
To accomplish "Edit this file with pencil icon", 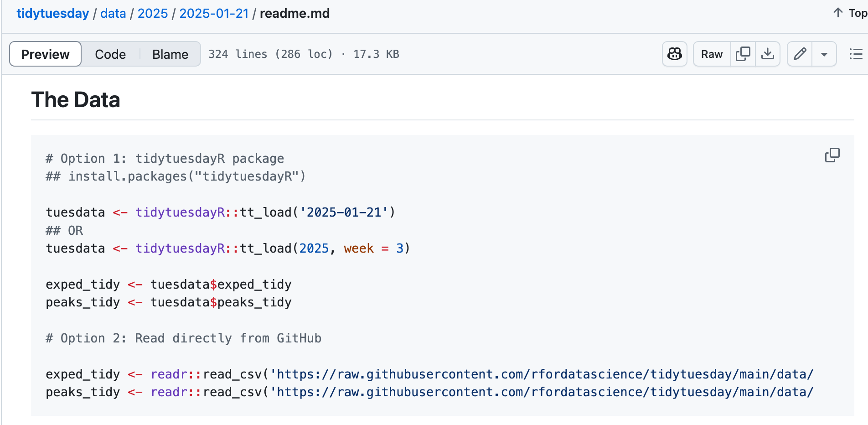I will 800,54.
